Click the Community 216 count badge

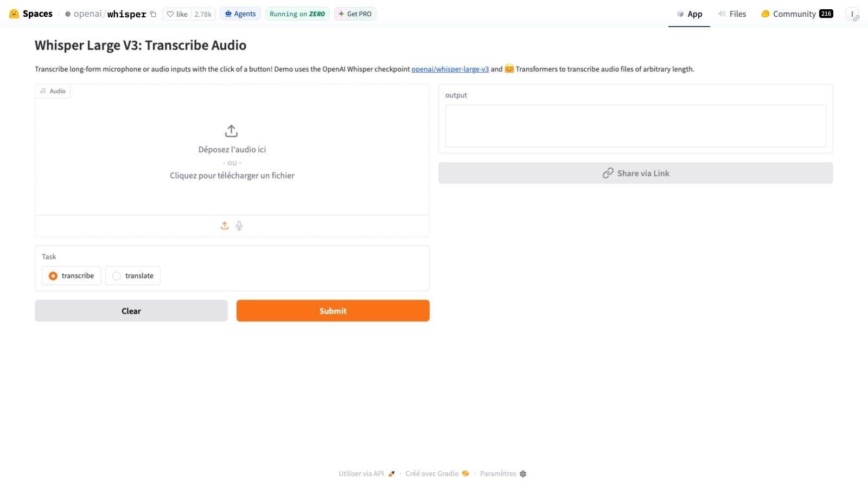pos(826,14)
